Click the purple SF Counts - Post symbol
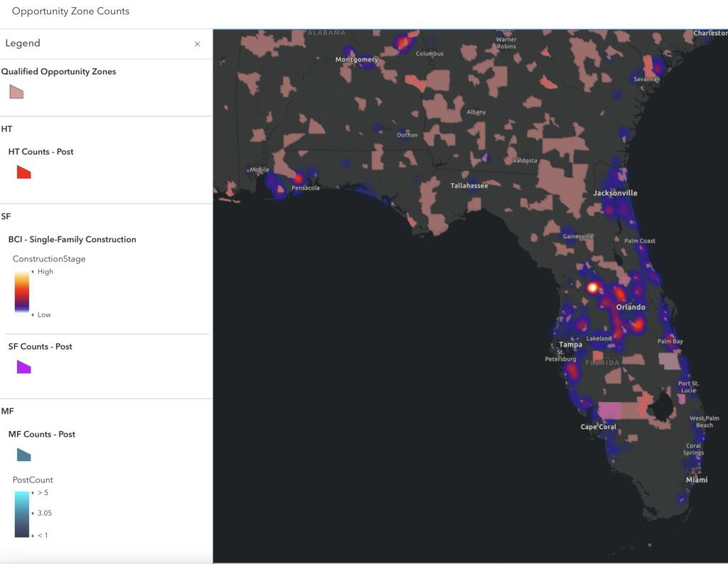The height and width of the screenshot is (564, 728). 23,367
